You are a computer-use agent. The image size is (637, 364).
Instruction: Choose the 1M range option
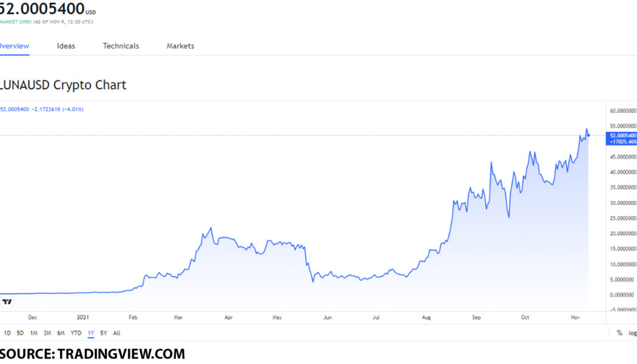(33, 333)
